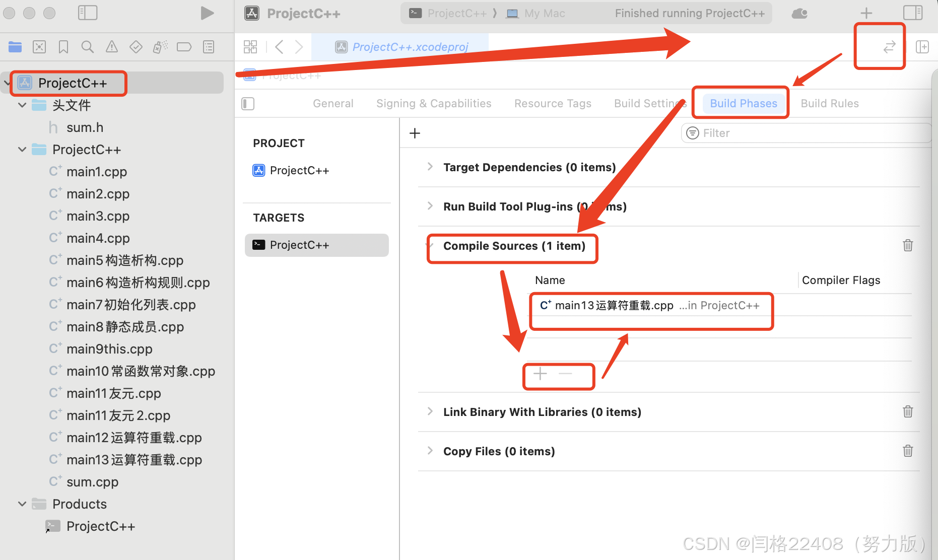
Task: Add a compile source with the plus button
Action: tap(539, 374)
